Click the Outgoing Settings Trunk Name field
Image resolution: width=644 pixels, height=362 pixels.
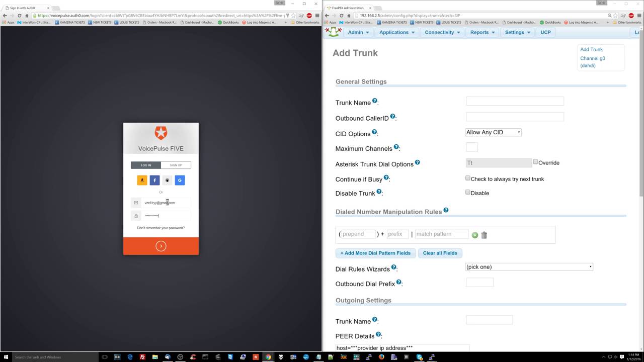coord(490,320)
